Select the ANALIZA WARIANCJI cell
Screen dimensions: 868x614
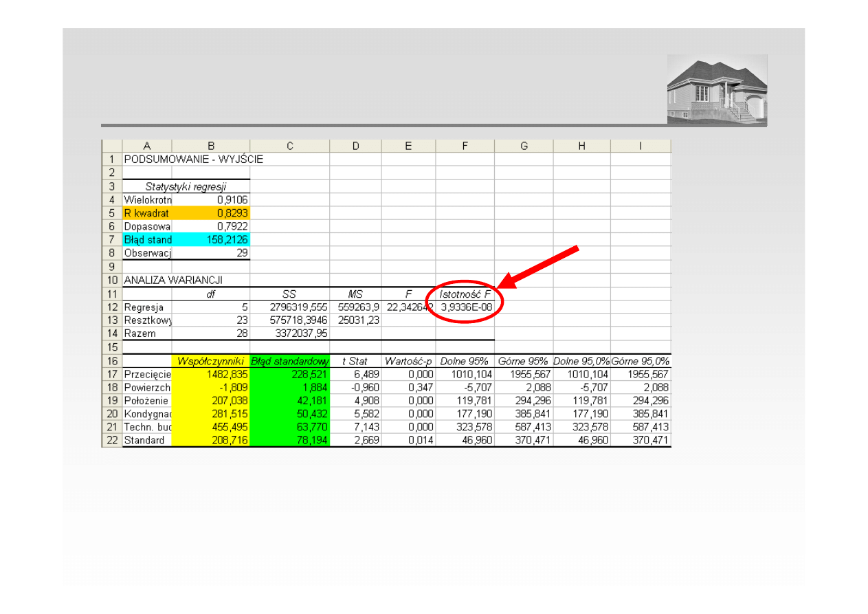(x=174, y=281)
